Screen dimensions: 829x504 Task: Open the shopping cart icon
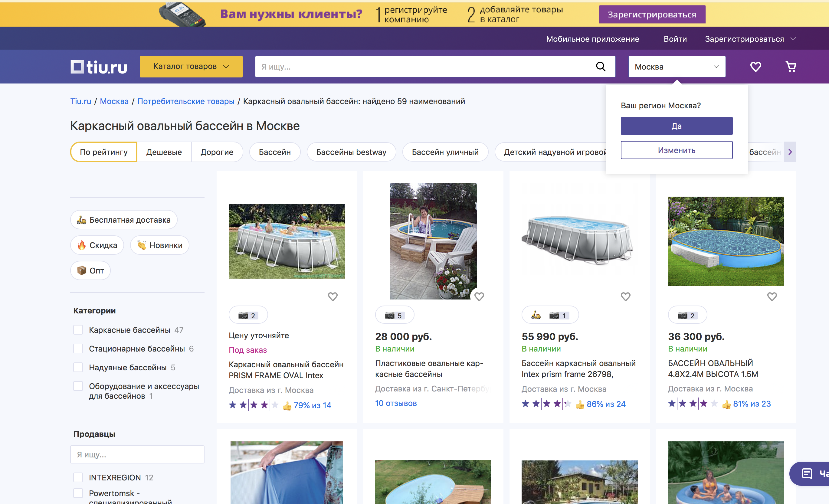[x=791, y=67]
